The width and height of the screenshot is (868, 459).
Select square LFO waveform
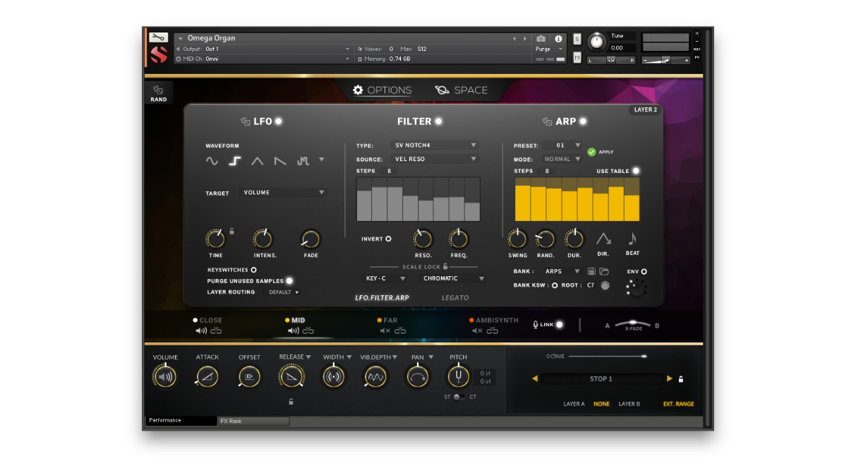235,161
